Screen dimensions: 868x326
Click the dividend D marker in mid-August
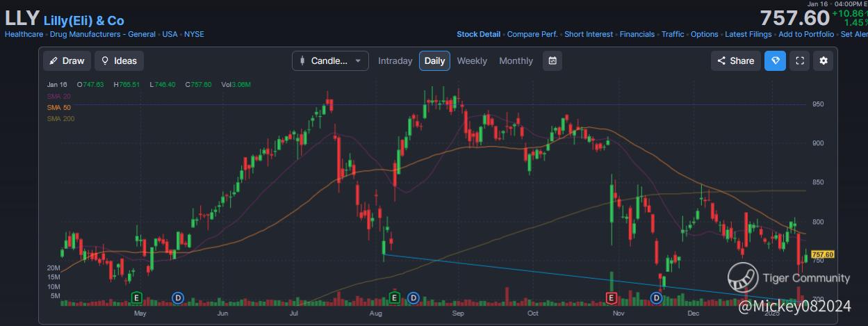point(413,298)
